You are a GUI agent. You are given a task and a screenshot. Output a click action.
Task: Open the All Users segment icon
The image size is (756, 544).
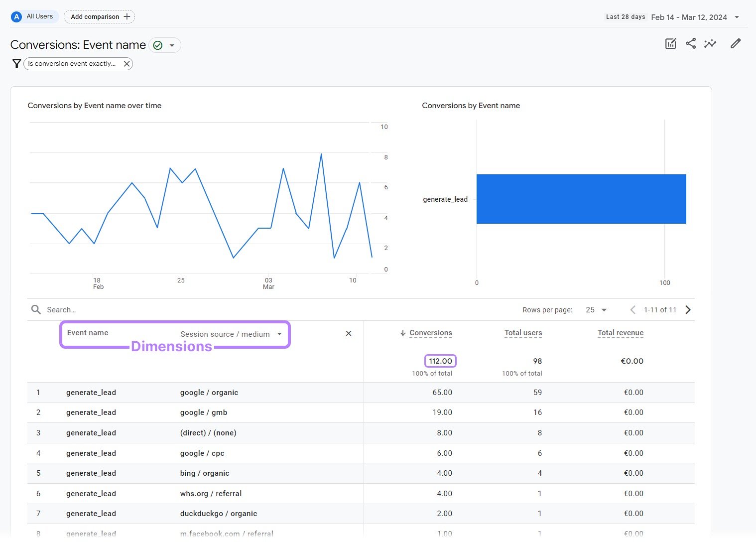(x=16, y=16)
